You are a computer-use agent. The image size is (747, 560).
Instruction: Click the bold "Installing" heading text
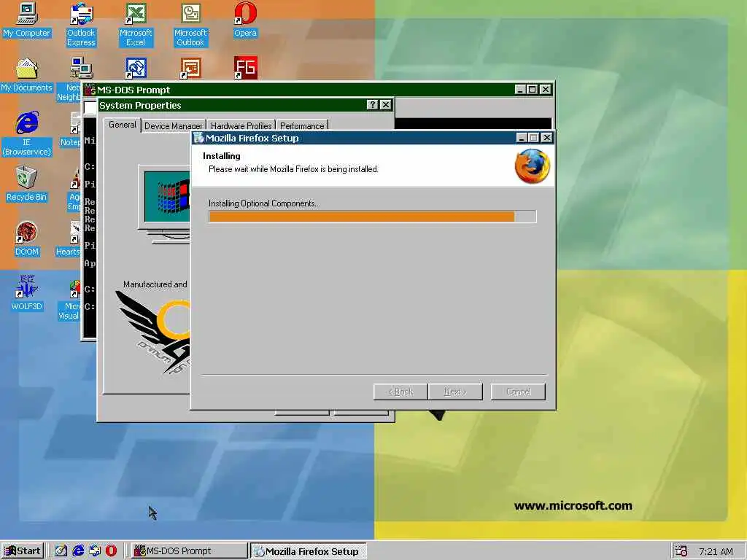(x=222, y=156)
